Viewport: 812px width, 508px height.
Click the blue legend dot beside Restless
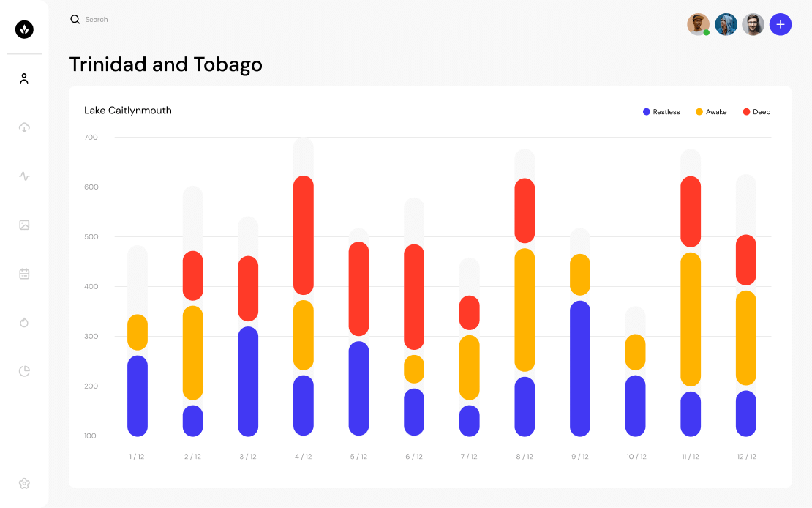pos(646,112)
